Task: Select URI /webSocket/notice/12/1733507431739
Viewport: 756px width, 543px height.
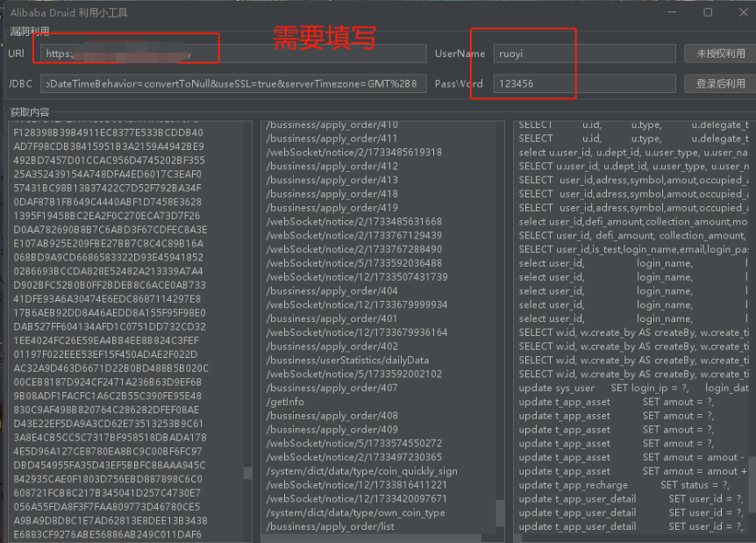Action: pyautogui.click(x=357, y=277)
